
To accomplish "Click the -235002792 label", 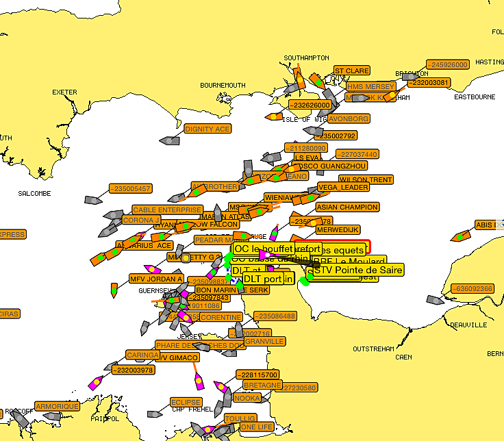I will tap(336, 136).
